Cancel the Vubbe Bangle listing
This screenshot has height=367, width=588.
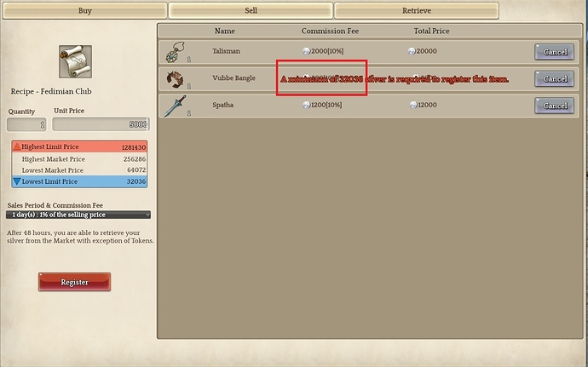(554, 78)
